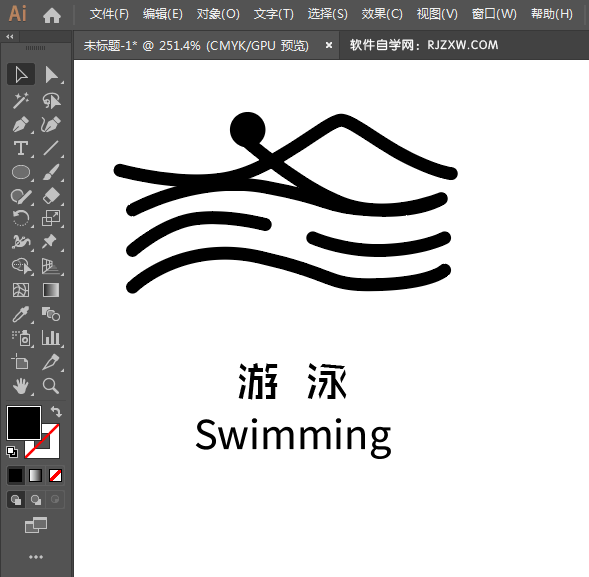Select the Pen tool
The width and height of the screenshot is (589, 577).
21,125
